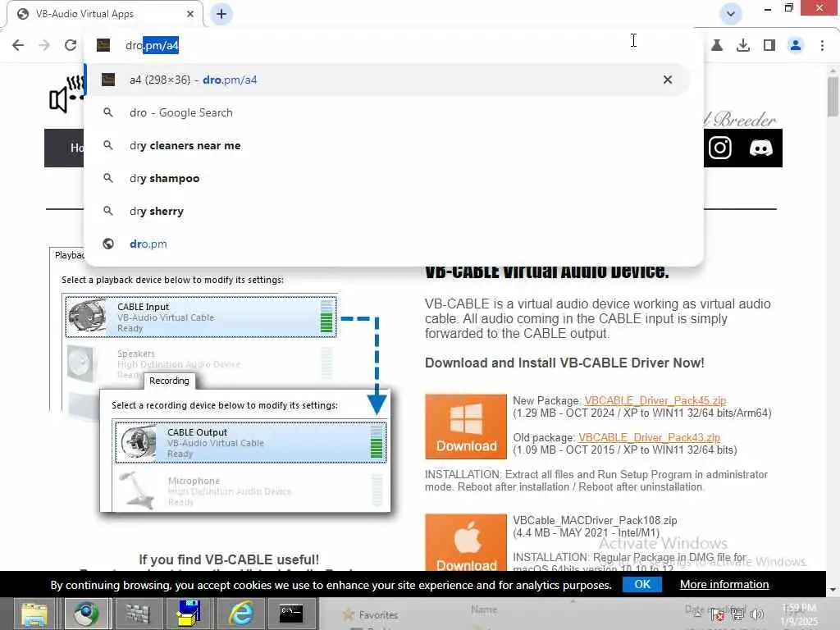Download VBCABLE_Driver_Pack43.zip link
This screenshot has height=630, width=840.
pyautogui.click(x=650, y=437)
